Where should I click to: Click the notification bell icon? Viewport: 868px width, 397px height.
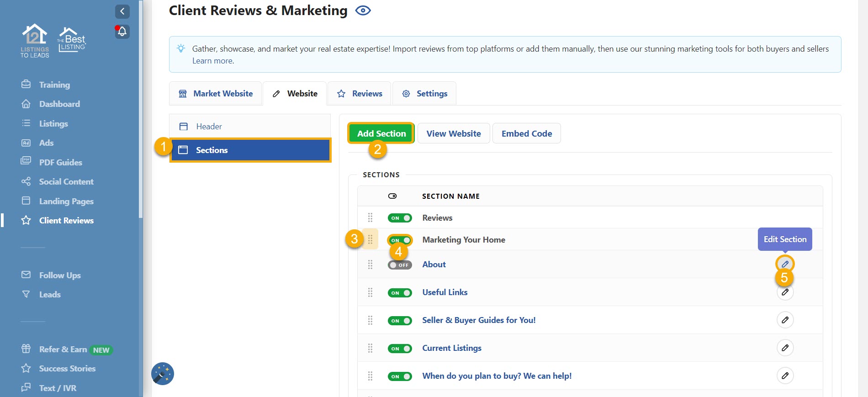122,32
